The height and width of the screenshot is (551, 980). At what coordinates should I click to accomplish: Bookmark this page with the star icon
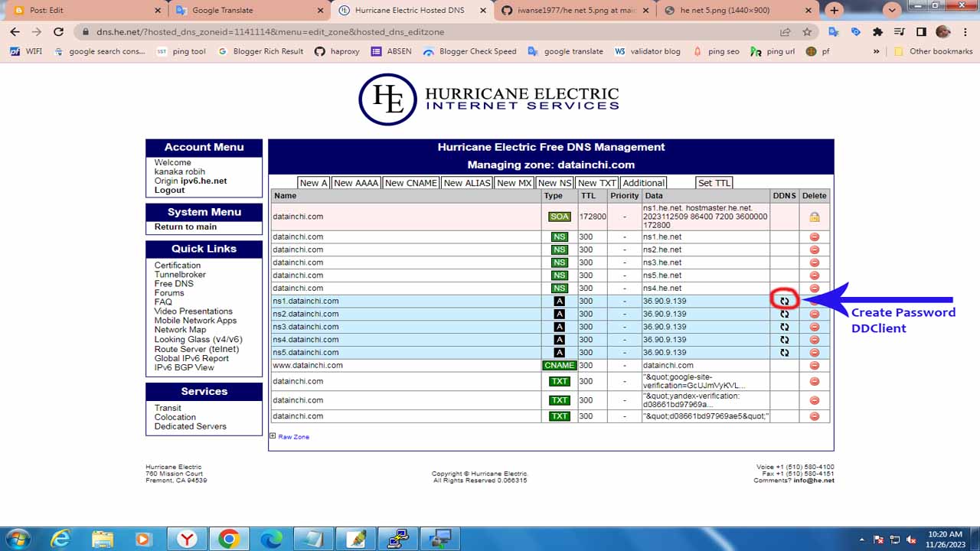[807, 32]
